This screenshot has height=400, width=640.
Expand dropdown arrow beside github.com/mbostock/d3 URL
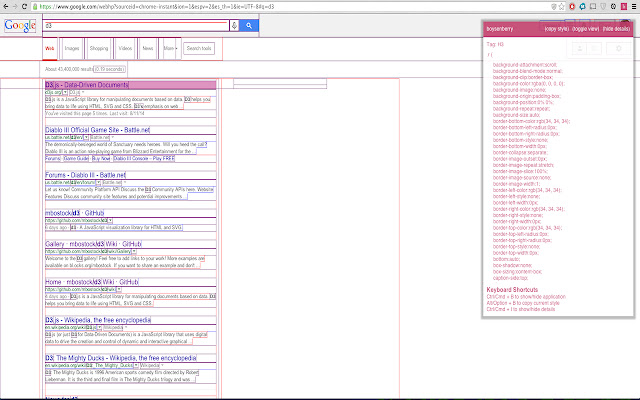110,221
